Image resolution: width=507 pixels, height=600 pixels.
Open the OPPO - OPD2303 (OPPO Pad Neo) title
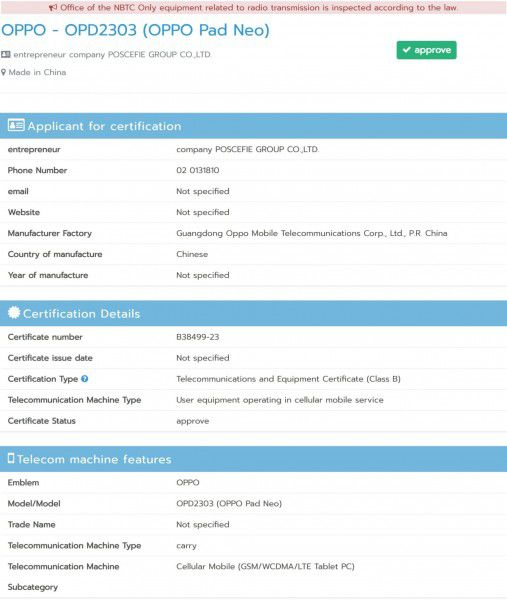pyautogui.click(x=135, y=30)
